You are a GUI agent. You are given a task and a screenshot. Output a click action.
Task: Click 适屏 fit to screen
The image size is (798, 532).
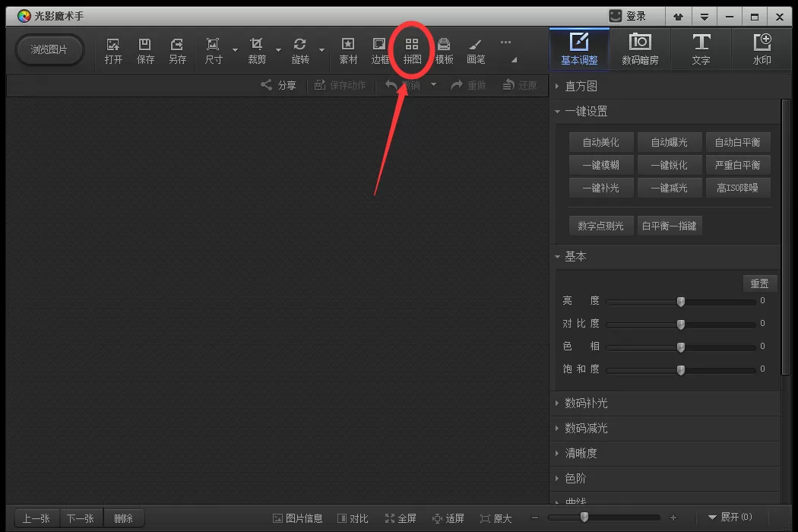pos(448,518)
